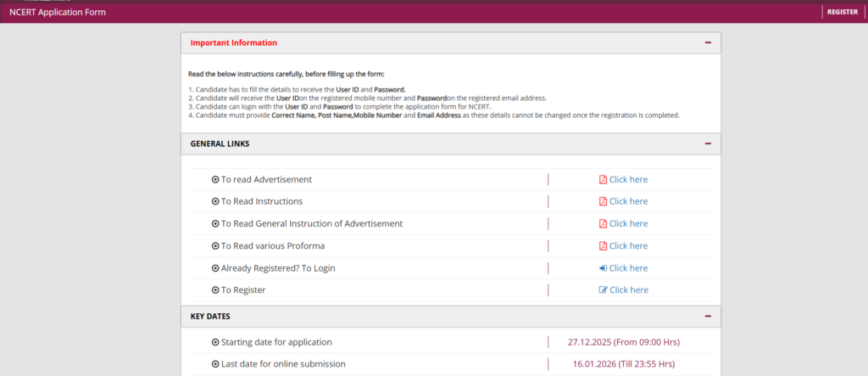Click the date 27.12.2025 (From 09:00 Hrs)
This screenshot has width=868, height=376.
(x=624, y=342)
